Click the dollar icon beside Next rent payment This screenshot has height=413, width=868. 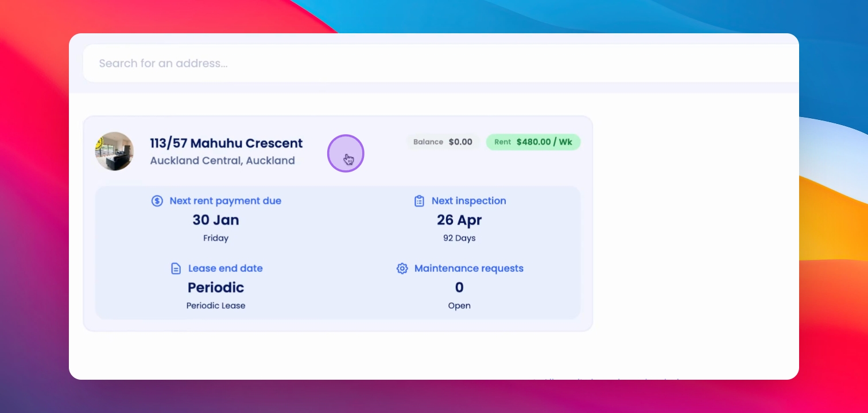pyautogui.click(x=157, y=201)
